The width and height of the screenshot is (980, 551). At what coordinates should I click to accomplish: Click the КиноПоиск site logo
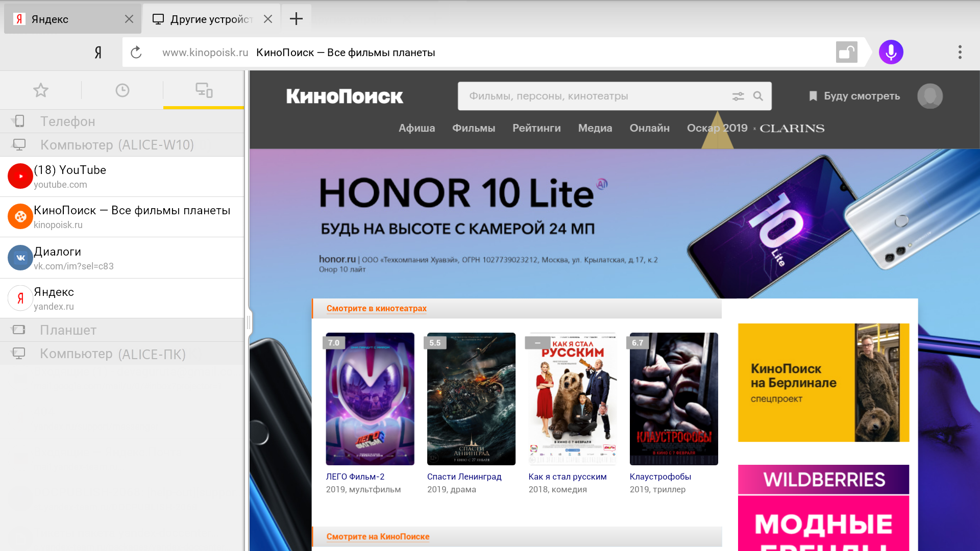pos(345,96)
